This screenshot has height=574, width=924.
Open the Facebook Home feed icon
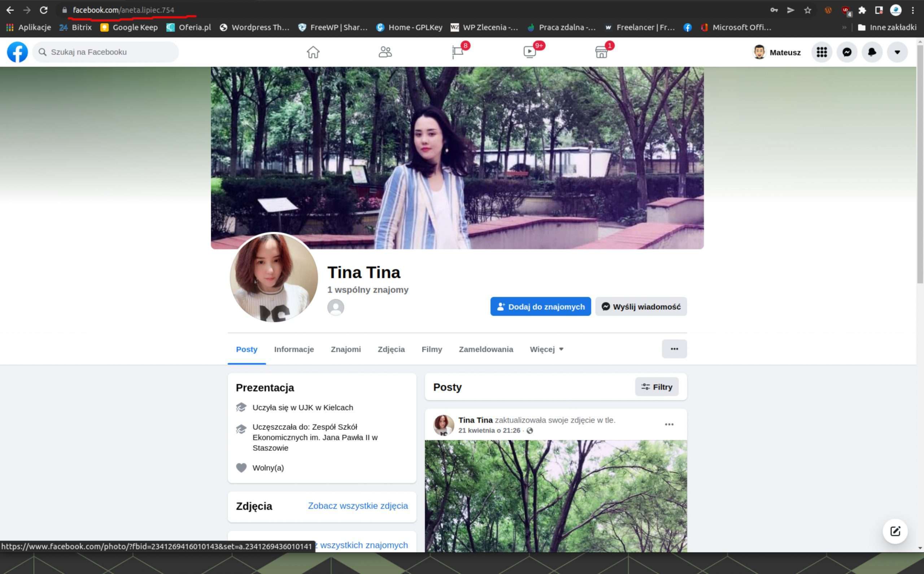pos(313,52)
